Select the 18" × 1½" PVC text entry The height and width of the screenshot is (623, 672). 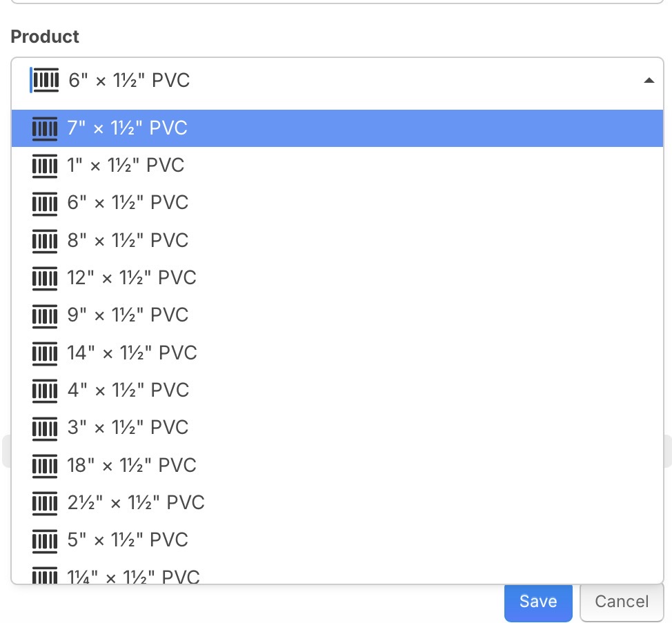(x=132, y=466)
